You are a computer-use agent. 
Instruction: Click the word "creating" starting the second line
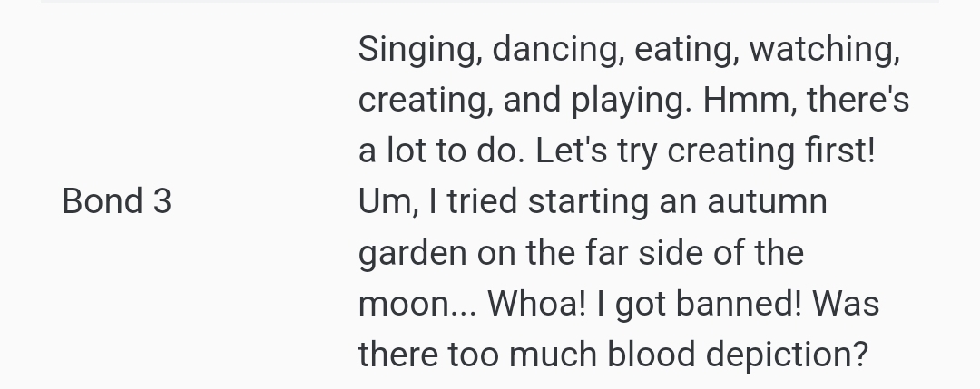[x=425, y=101]
